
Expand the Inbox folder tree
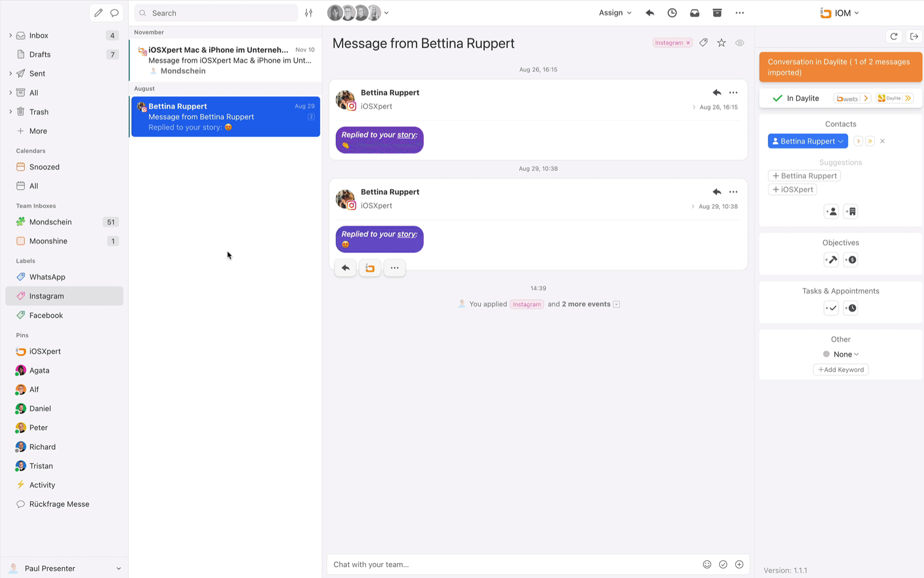pos(10,35)
